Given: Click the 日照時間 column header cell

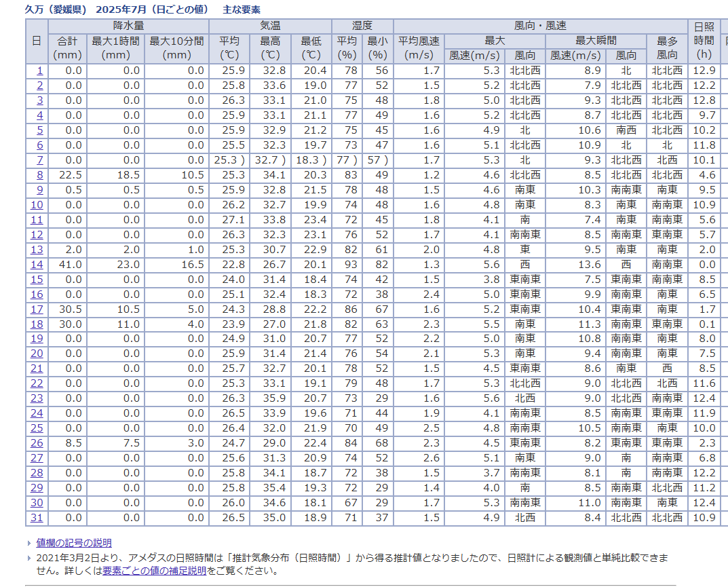Looking at the screenshot, I should (704, 41).
